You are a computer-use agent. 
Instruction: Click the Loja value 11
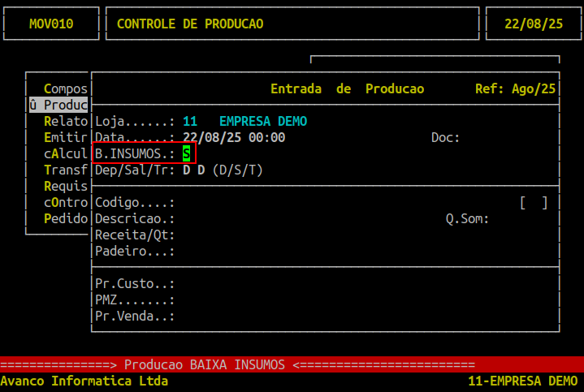(x=190, y=121)
